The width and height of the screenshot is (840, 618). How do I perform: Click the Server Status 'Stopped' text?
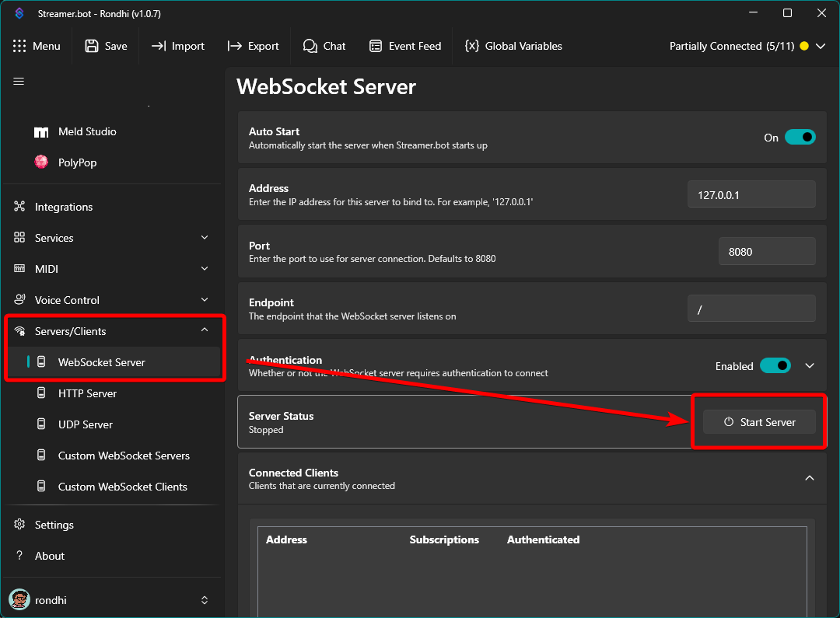click(266, 430)
